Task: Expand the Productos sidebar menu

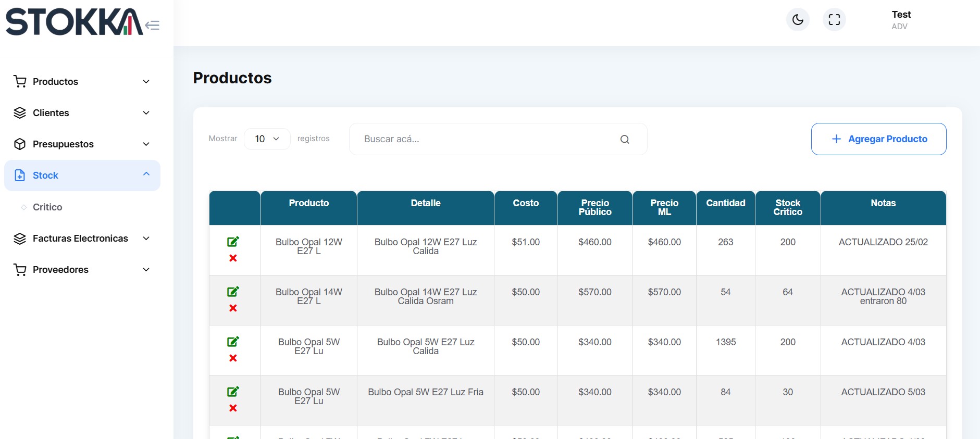Action: pyautogui.click(x=82, y=82)
